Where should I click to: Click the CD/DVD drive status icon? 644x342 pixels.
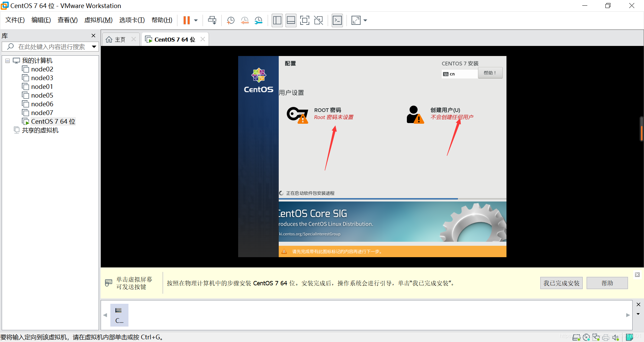(586, 337)
